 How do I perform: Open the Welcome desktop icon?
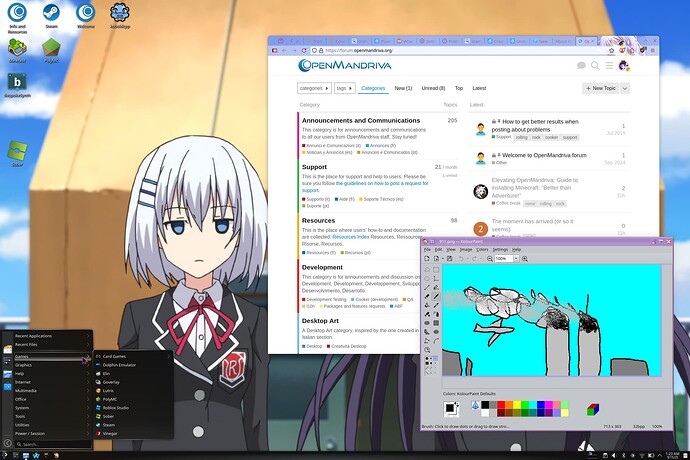pos(85,15)
